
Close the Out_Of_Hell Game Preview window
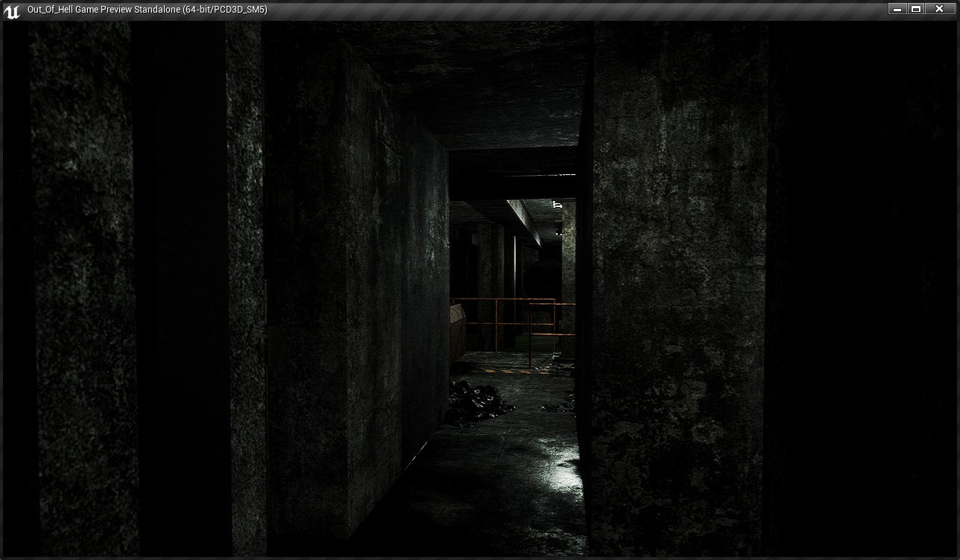(939, 9)
